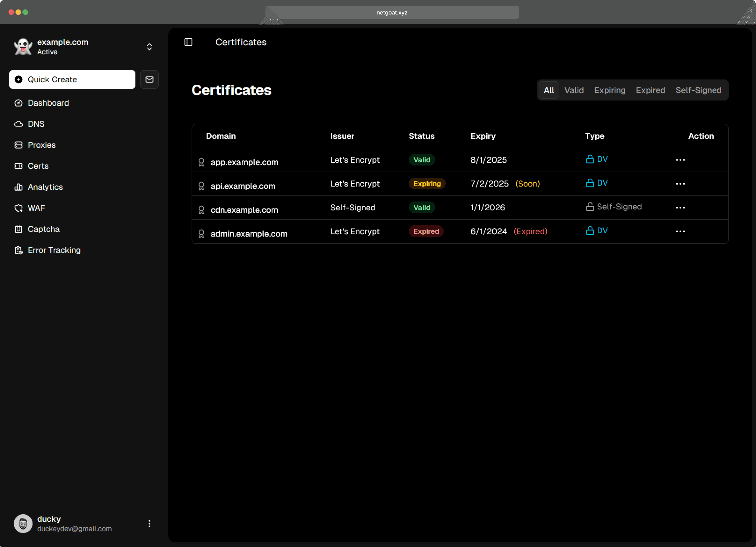Click the Certs ticket icon
The height and width of the screenshot is (547, 756).
(19, 166)
